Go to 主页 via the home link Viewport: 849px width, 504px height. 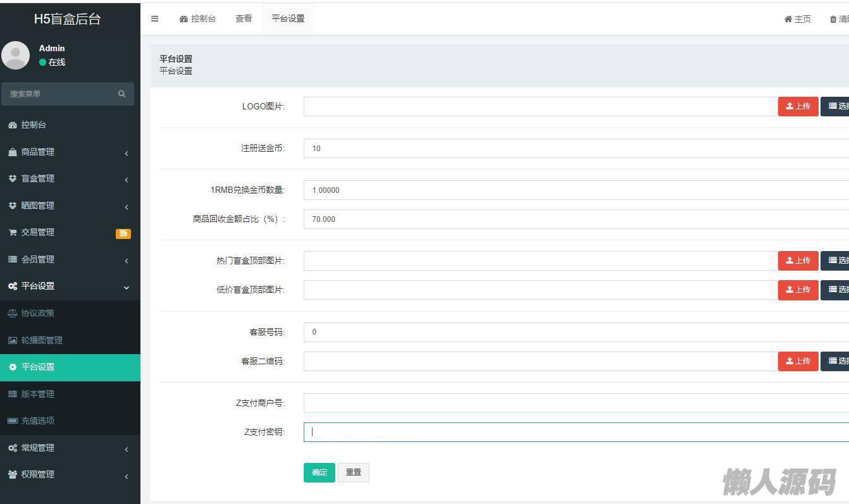click(x=797, y=20)
